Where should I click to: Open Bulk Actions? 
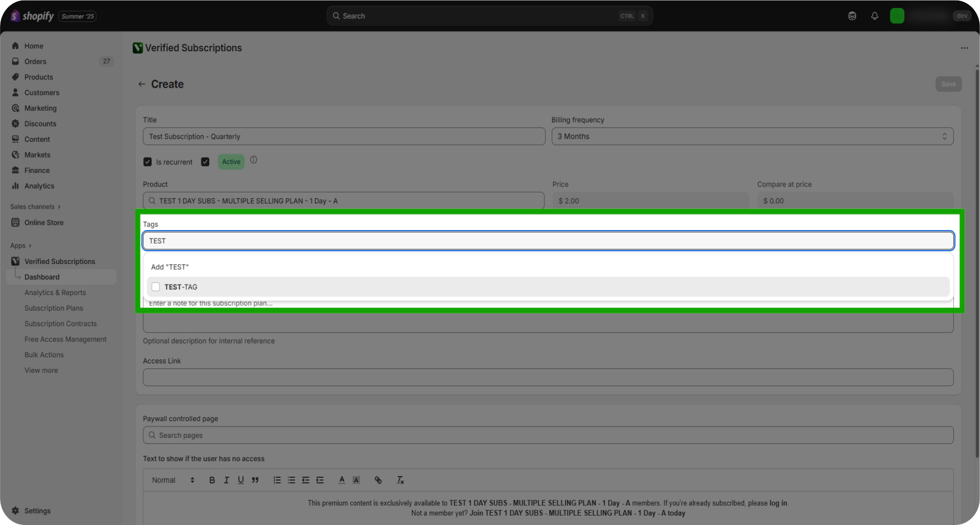44,355
